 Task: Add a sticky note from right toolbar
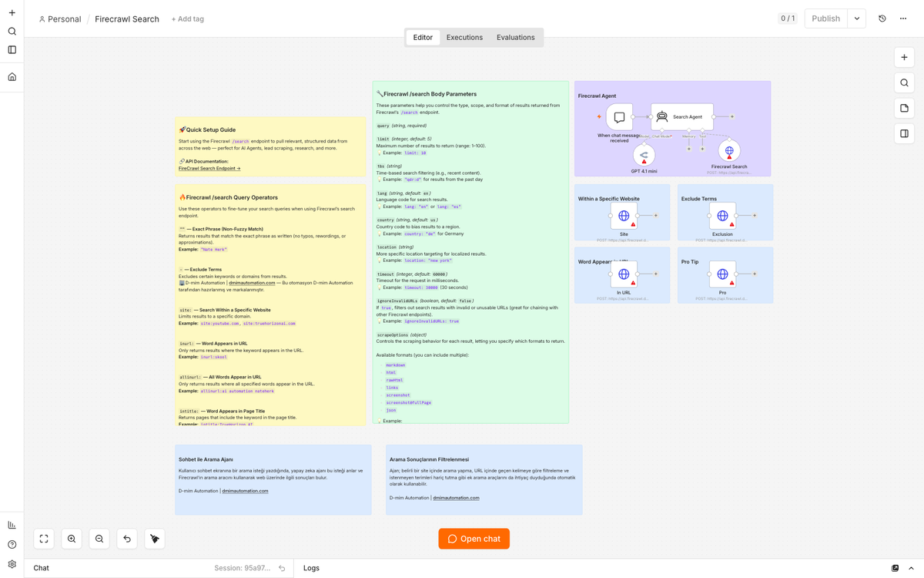pyautogui.click(x=904, y=109)
